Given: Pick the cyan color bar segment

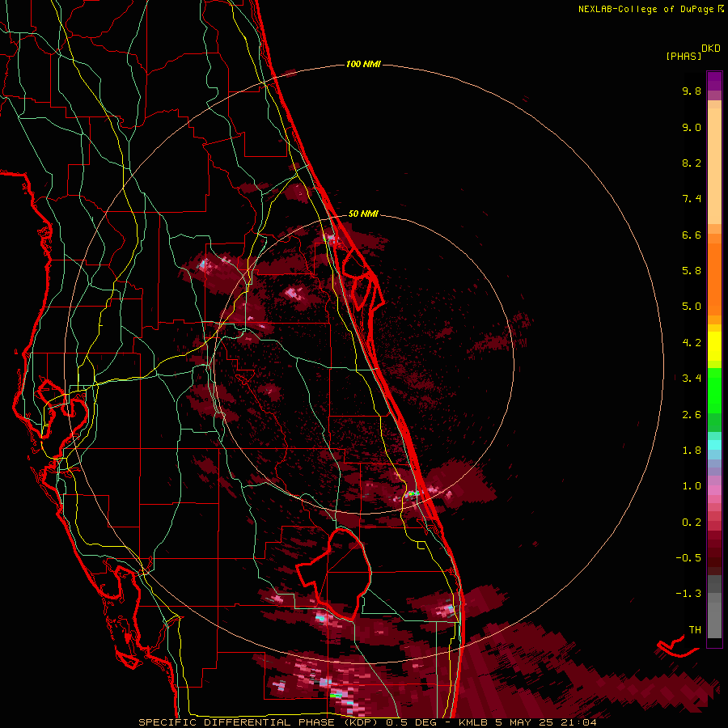Looking at the screenshot, I should (x=714, y=445).
